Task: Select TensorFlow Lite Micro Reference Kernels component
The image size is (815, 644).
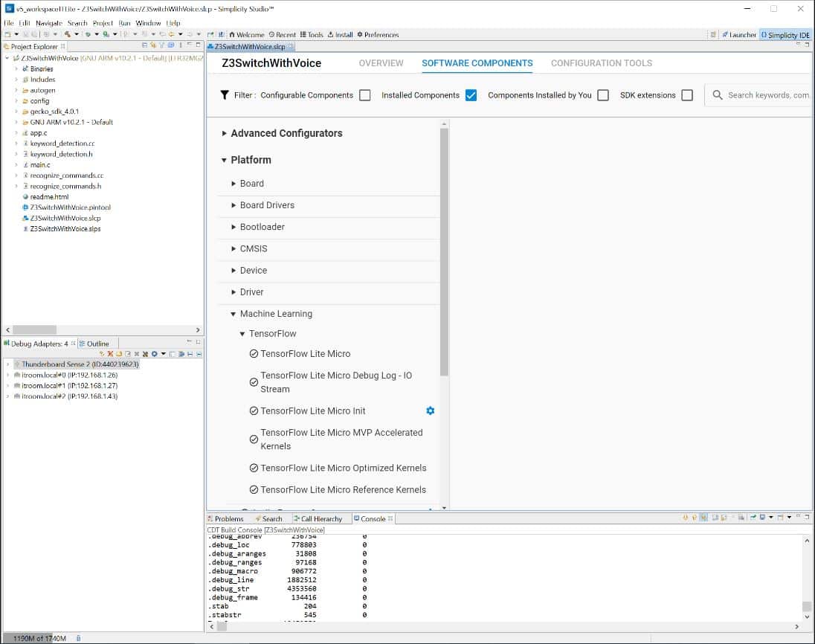Action: pyautogui.click(x=343, y=489)
